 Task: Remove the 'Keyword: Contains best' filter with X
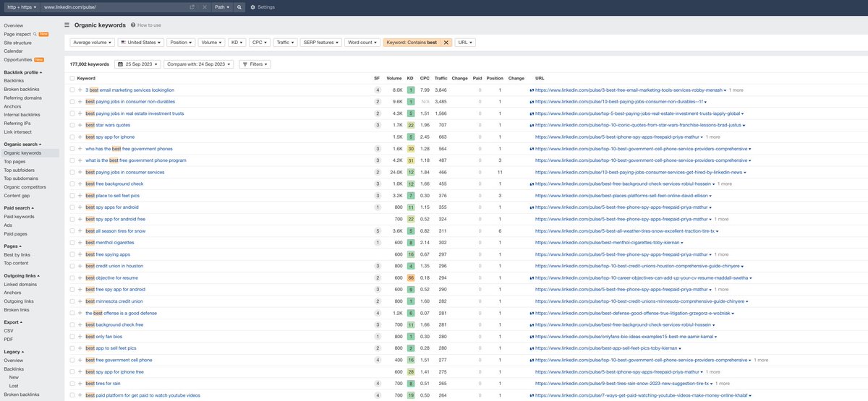point(446,43)
